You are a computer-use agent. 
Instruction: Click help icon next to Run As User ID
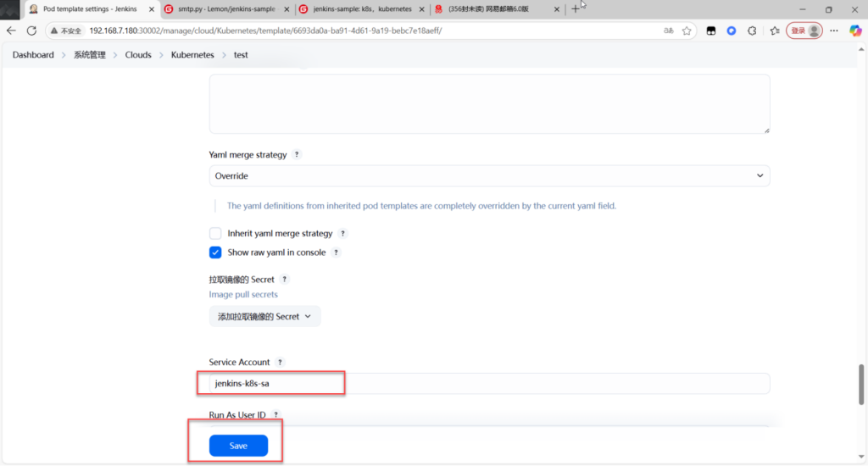275,415
